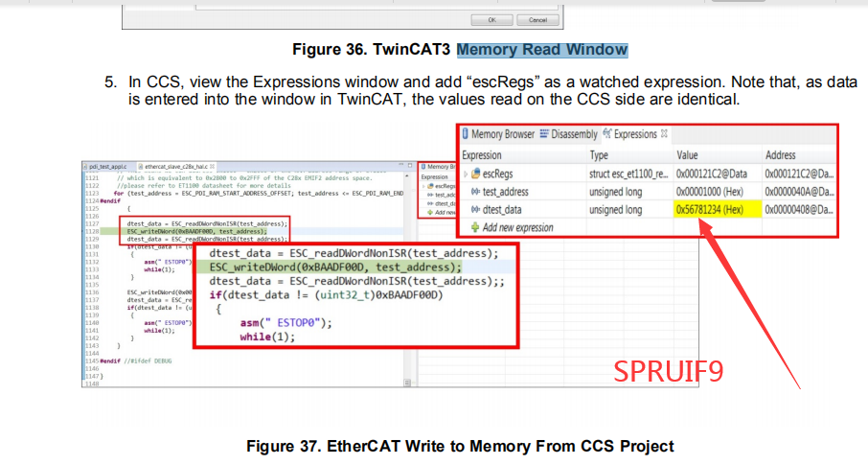Click the escRegs struct icon in large panel
This screenshot has width=868, height=465.
click(475, 174)
